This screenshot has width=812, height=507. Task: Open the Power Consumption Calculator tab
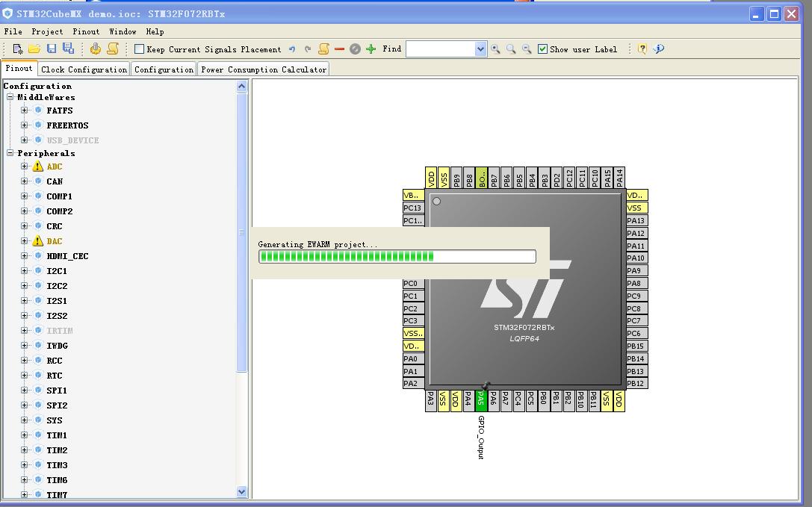pos(264,69)
